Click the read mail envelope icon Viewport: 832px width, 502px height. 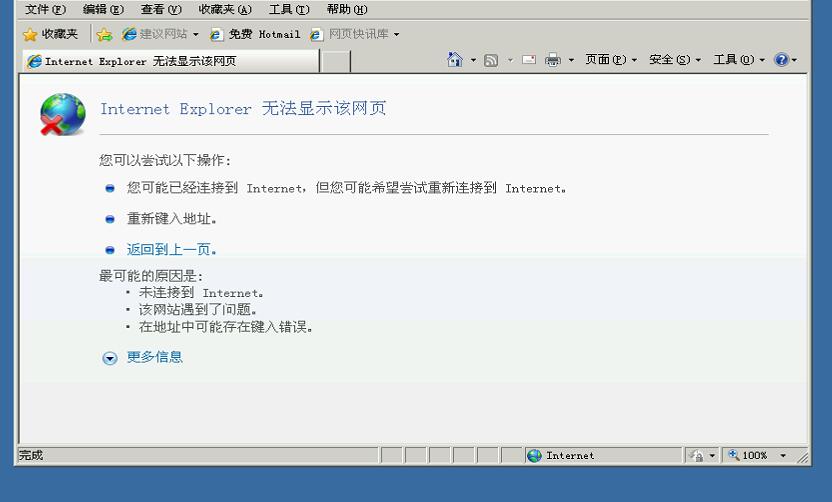tap(529, 59)
